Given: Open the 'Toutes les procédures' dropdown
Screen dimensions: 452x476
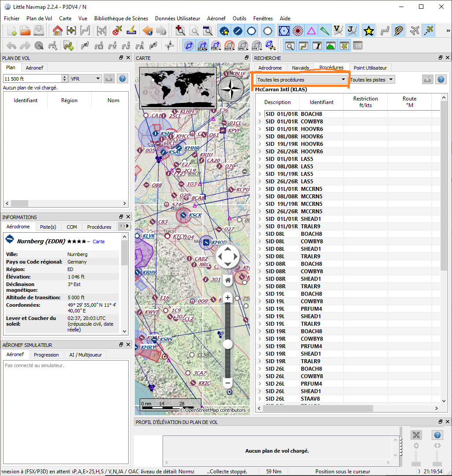Looking at the screenshot, I should click(x=301, y=80).
